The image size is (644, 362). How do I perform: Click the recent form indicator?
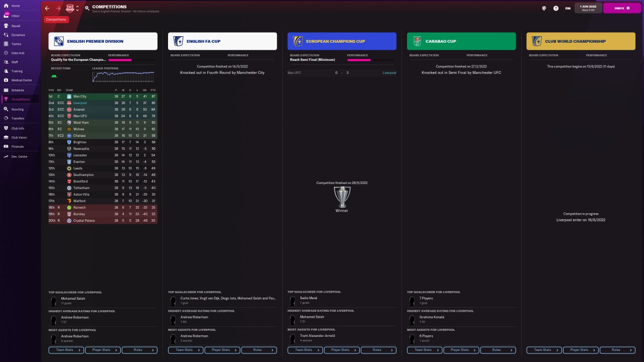[x=54, y=76]
